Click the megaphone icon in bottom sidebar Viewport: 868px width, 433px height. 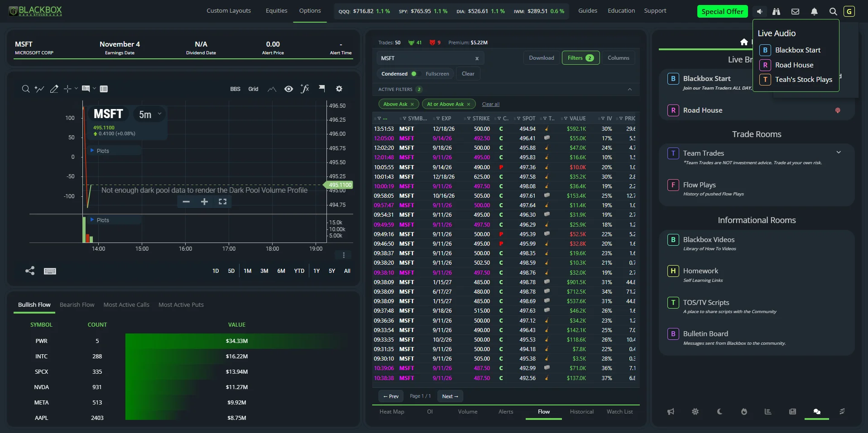tap(671, 411)
